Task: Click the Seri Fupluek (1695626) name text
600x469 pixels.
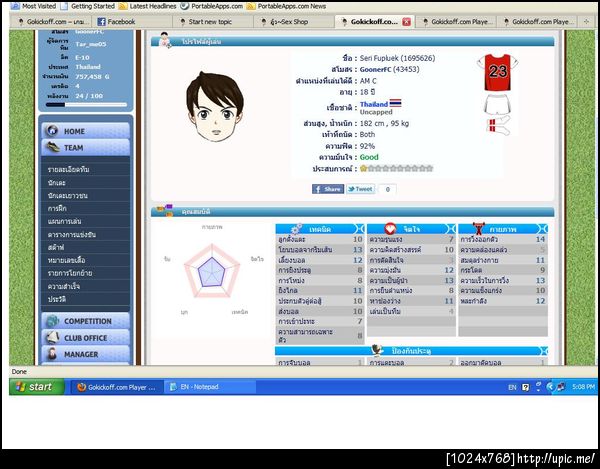Action: (397, 58)
